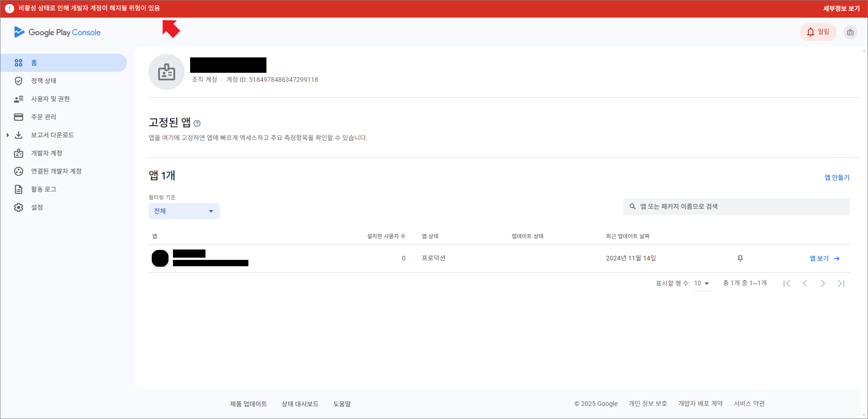Viewport: 868px width, 419px height.
Task: Click the developer account icon top right
Action: [x=851, y=32]
